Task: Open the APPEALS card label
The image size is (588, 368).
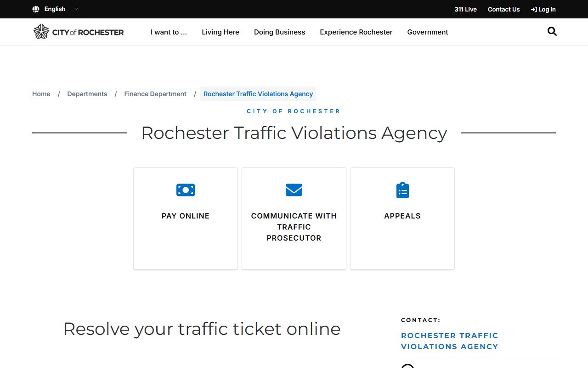Action: coord(402,216)
